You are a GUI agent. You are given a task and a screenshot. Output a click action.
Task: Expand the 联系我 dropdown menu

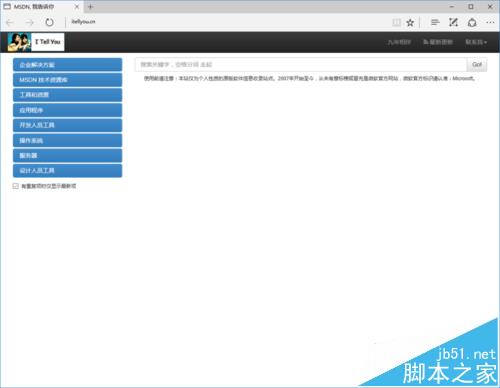pos(476,42)
